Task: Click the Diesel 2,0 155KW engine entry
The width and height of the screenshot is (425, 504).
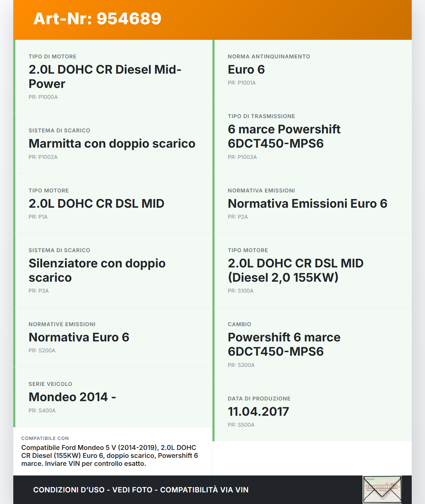Action: pos(296,270)
